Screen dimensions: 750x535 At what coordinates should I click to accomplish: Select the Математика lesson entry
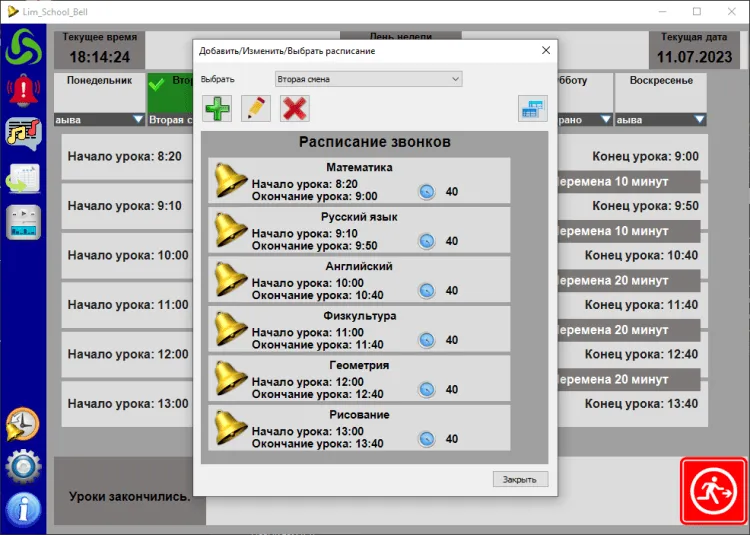tap(359, 181)
